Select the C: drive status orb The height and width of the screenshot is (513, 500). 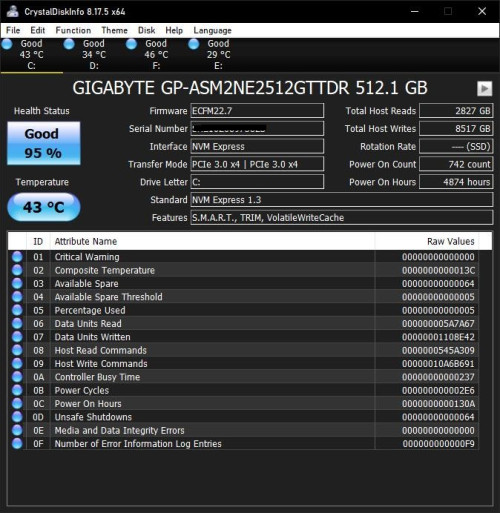[7, 44]
